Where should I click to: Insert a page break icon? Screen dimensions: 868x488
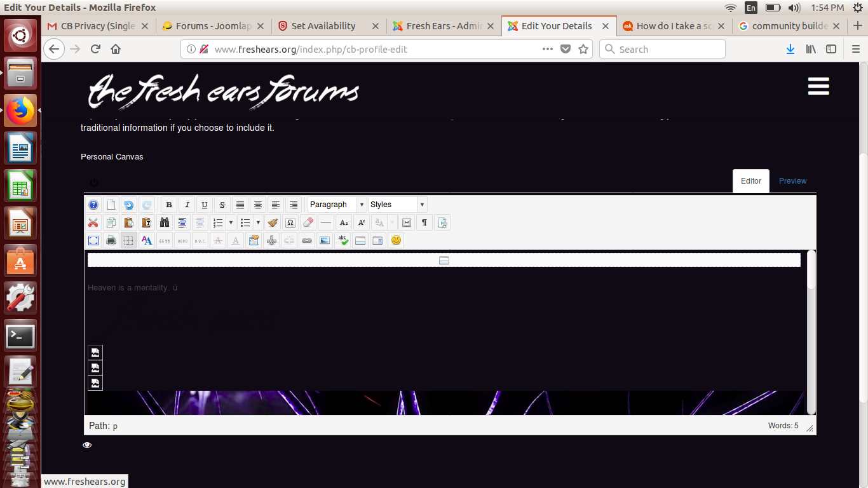[x=378, y=240]
